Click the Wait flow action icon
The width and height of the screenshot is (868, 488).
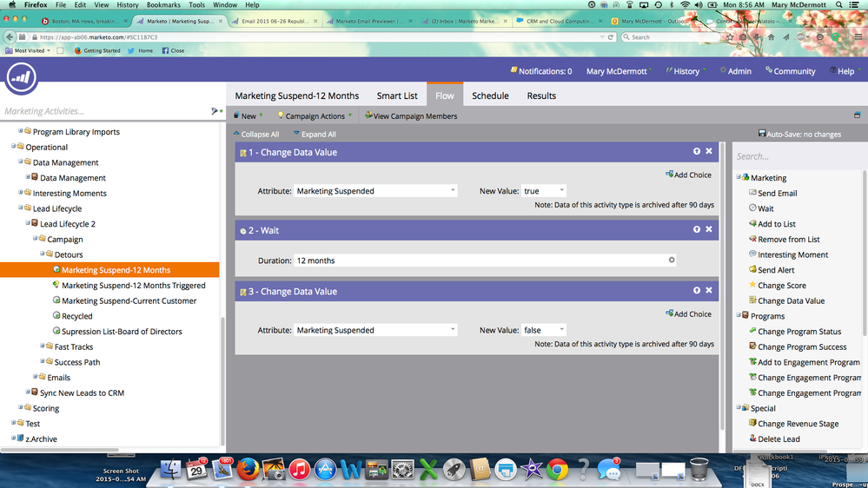[752, 208]
